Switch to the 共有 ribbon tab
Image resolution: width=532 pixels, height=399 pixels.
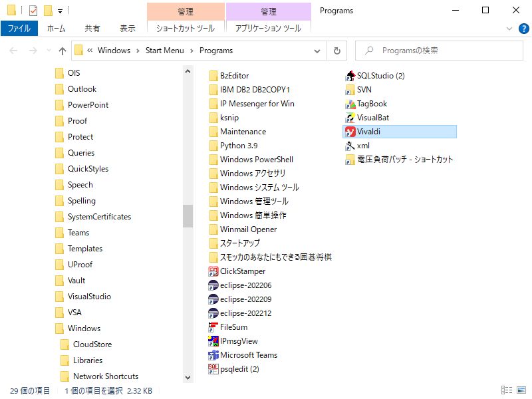point(92,29)
